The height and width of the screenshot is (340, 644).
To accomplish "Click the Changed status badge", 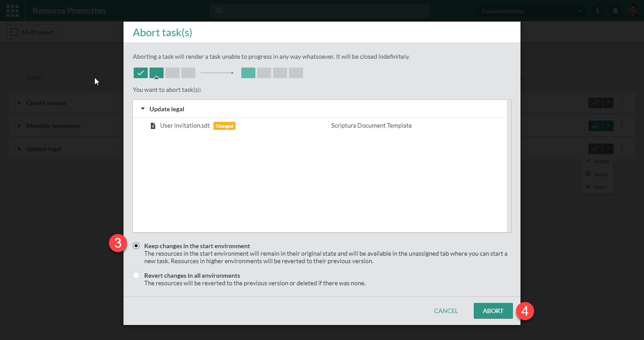I will [225, 126].
